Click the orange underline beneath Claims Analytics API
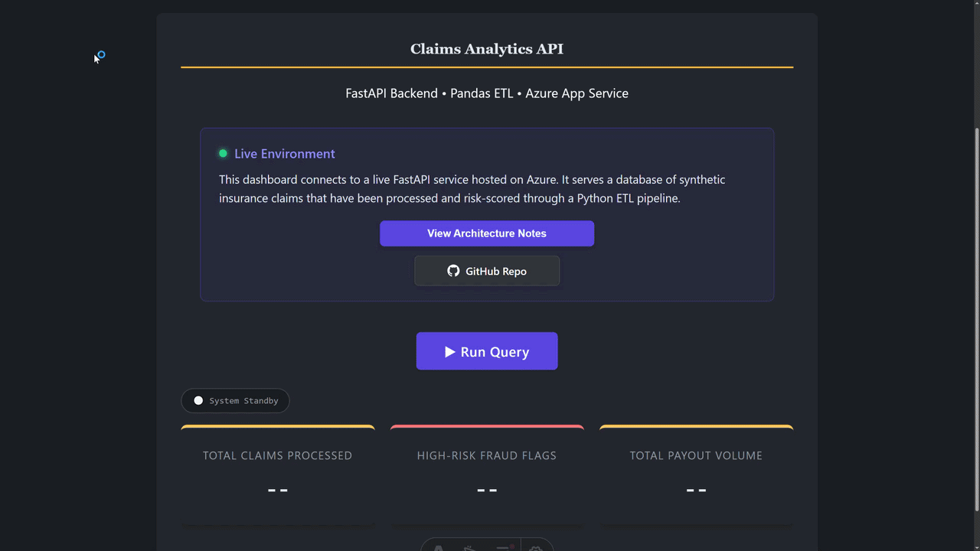This screenshot has width=980, height=551. [487, 67]
